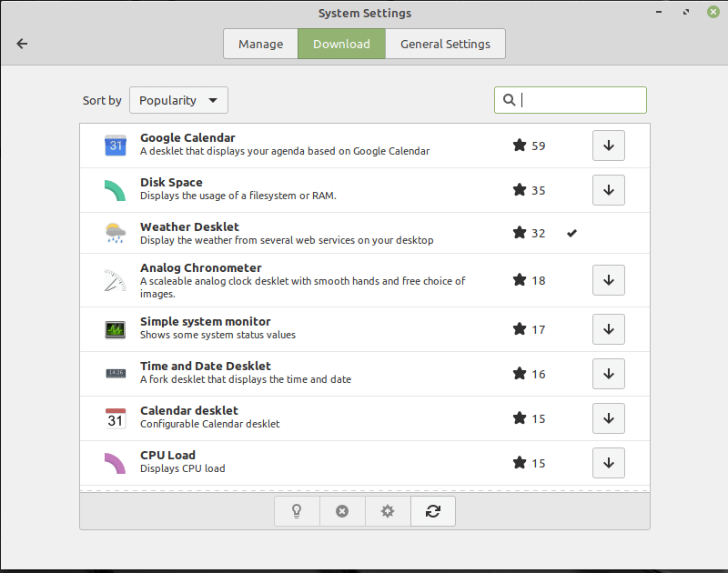The width and height of the screenshot is (728, 573).
Task: Click the Analog Chronometer clock icon
Action: (115, 280)
